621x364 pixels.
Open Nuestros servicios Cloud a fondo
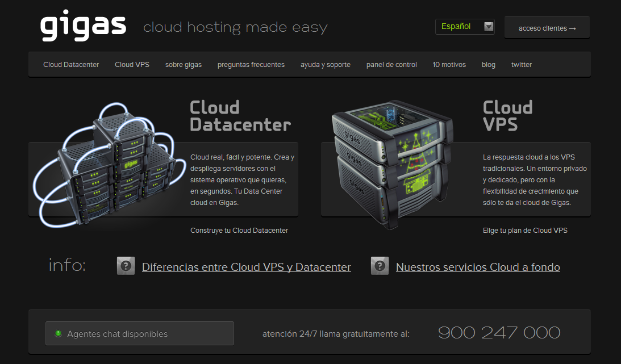pos(478,267)
